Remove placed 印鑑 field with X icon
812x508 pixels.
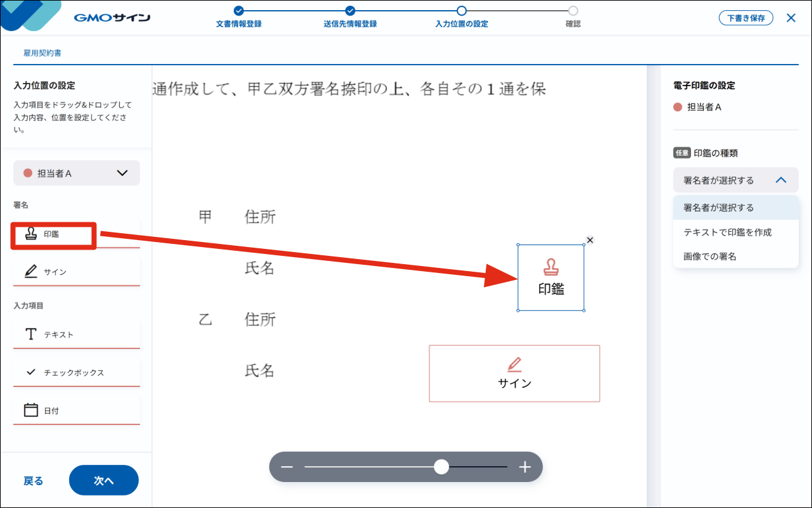pos(590,240)
